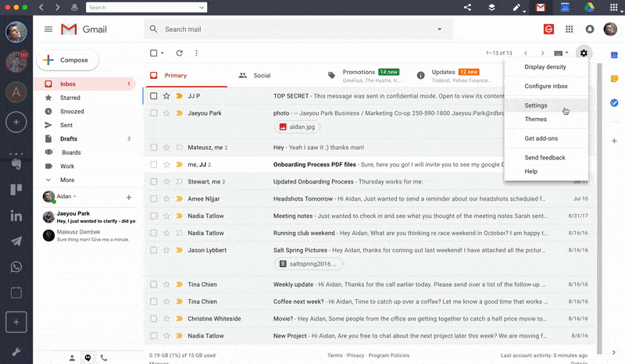Click the refresh mail icon
This screenshot has height=364, width=625.
point(180,53)
